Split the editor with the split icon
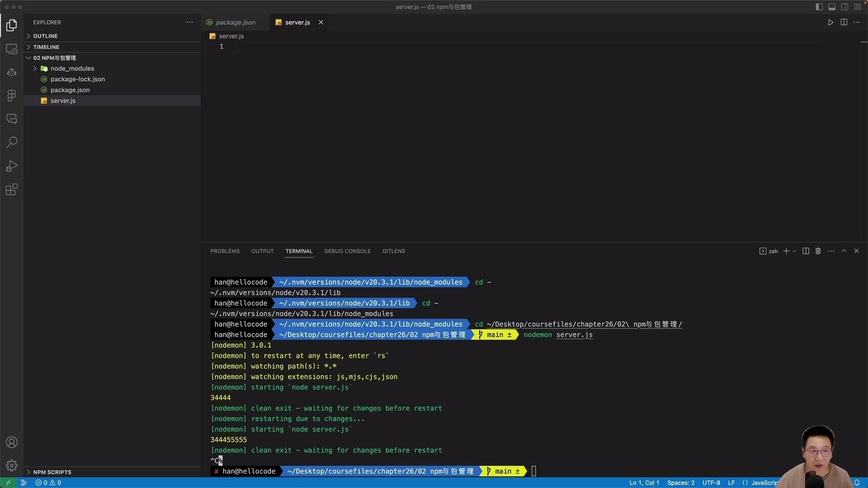Image resolution: width=868 pixels, height=488 pixels. click(844, 22)
